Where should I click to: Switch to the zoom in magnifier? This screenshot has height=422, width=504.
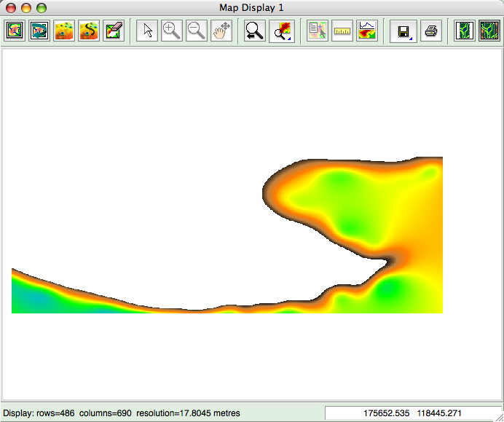click(x=172, y=31)
